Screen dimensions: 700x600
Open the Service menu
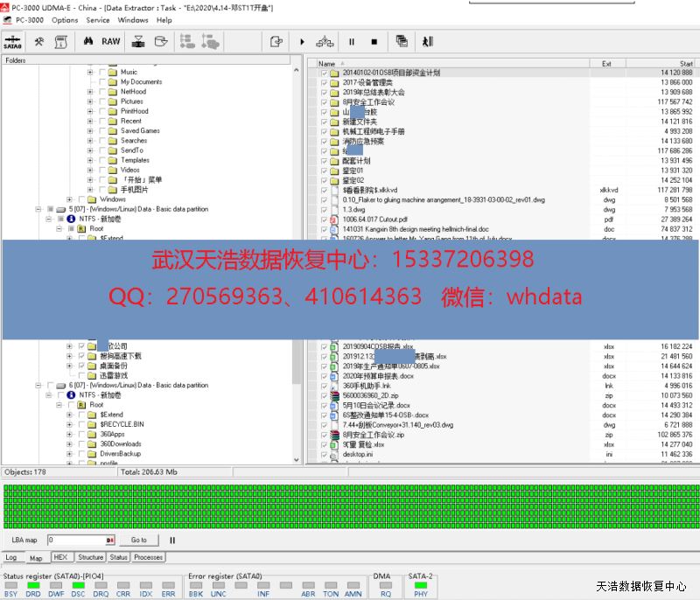(98, 20)
